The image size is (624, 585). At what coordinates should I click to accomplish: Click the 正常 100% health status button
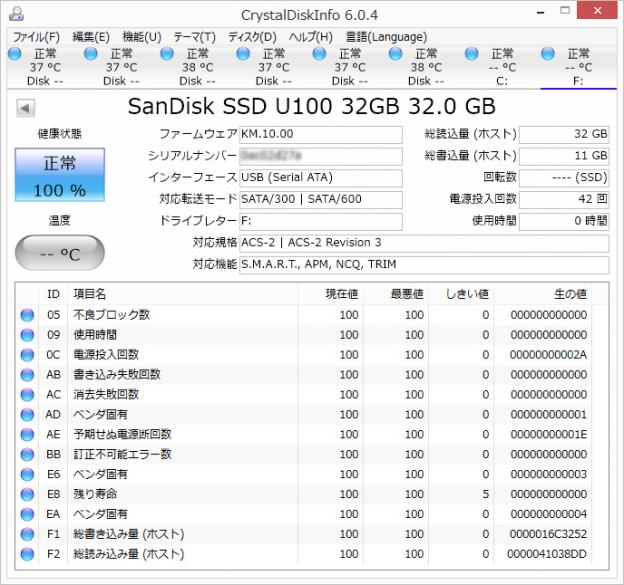(x=59, y=176)
